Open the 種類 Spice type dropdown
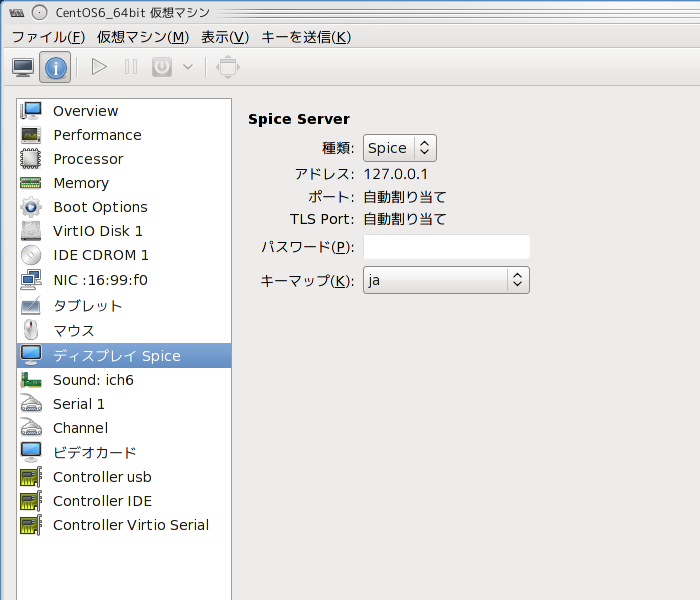This screenshot has height=600, width=700. pos(400,148)
